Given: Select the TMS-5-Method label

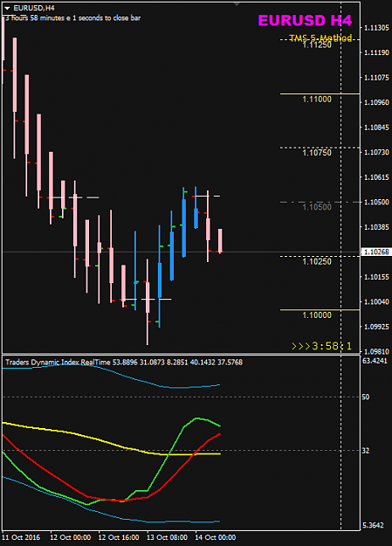Looking at the screenshot, I should coord(320,38).
